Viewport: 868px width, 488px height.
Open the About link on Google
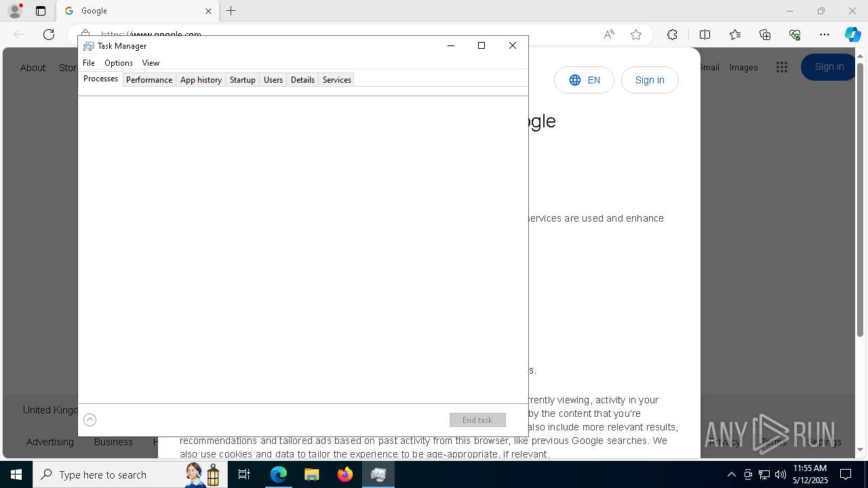(33, 68)
